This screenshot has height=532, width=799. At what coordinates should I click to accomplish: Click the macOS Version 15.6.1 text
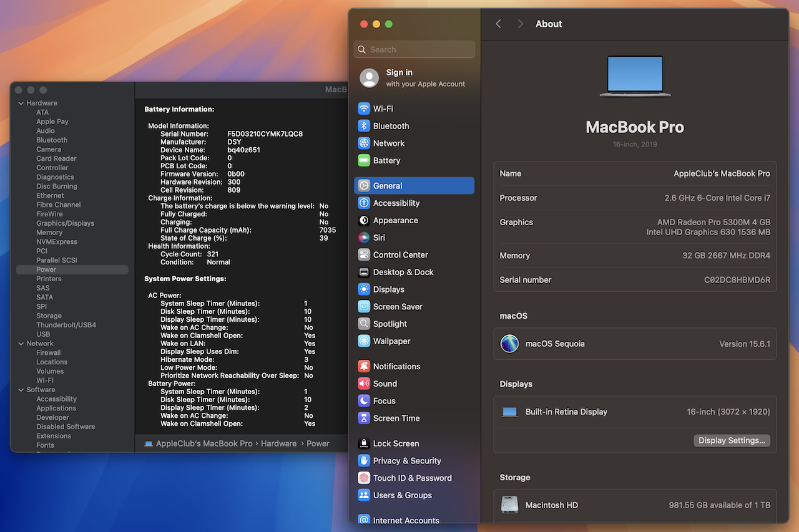click(x=745, y=344)
